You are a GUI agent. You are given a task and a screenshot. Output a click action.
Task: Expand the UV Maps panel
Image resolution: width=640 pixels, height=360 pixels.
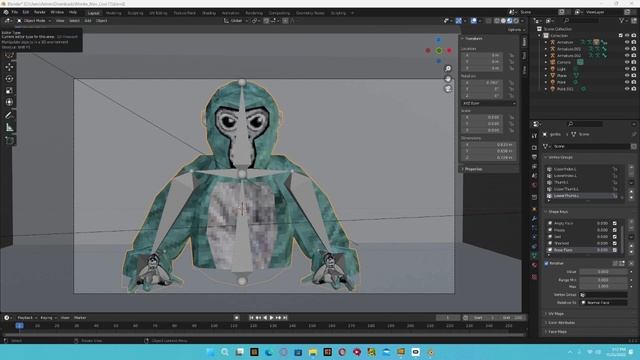pyautogui.click(x=556, y=314)
